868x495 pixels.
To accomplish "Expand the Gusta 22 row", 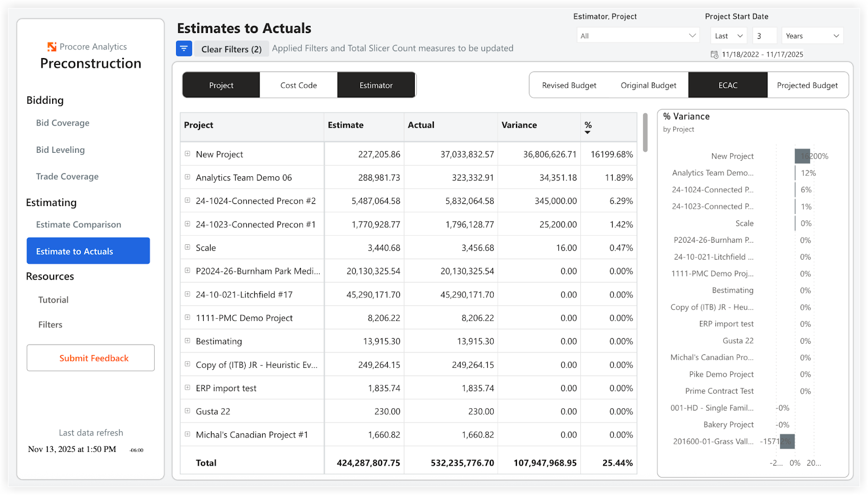I will pos(187,411).
